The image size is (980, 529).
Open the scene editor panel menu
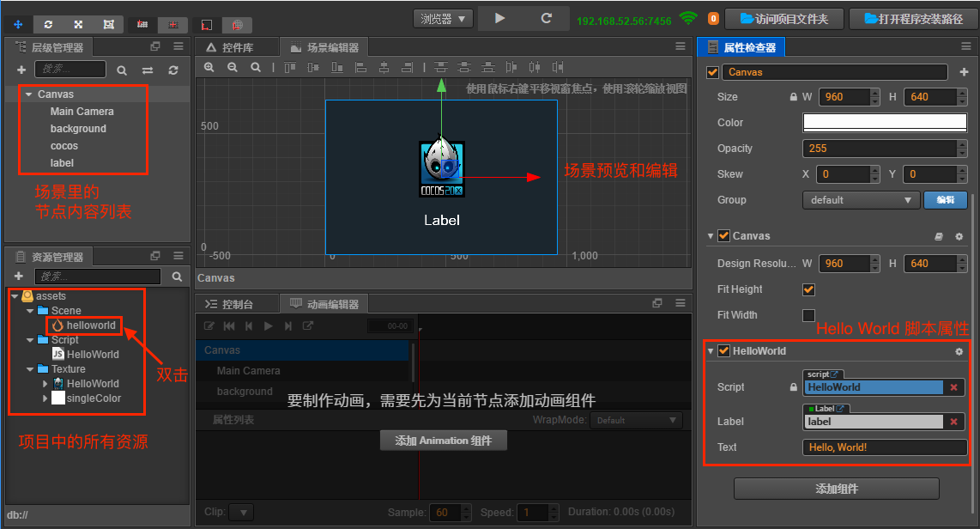tap(681, 46)
